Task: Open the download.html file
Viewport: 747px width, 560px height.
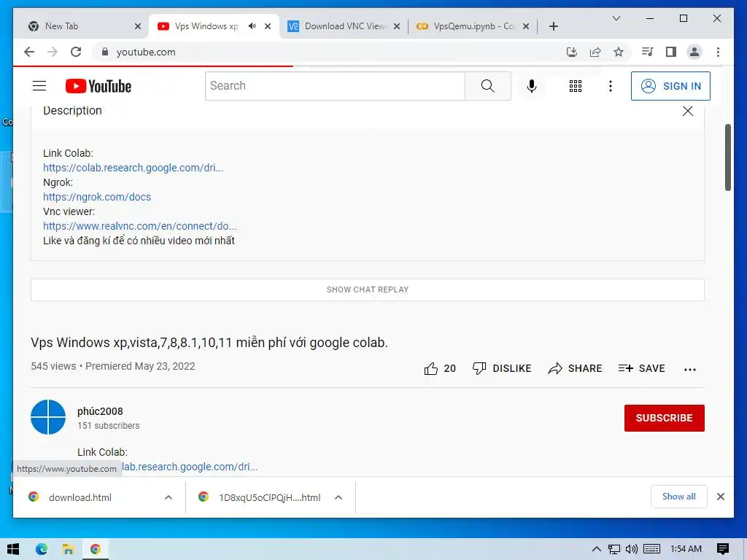Action: pos(80,497)
